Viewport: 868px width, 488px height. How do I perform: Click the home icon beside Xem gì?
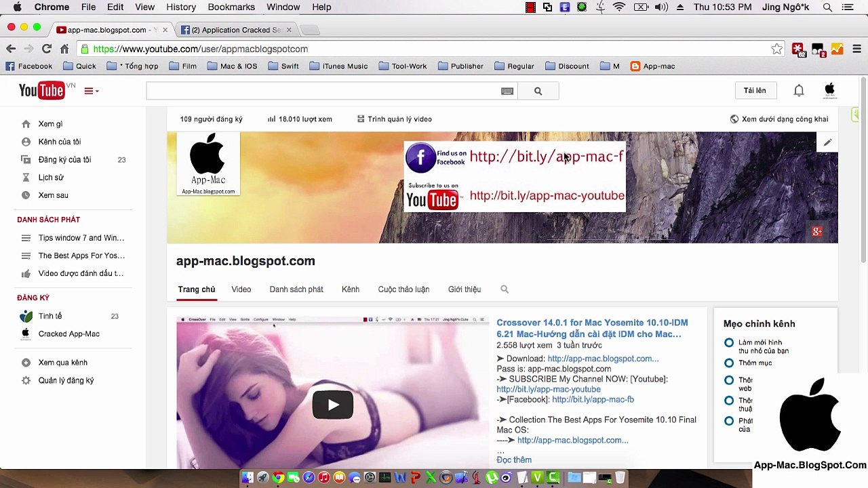point(26,124)
